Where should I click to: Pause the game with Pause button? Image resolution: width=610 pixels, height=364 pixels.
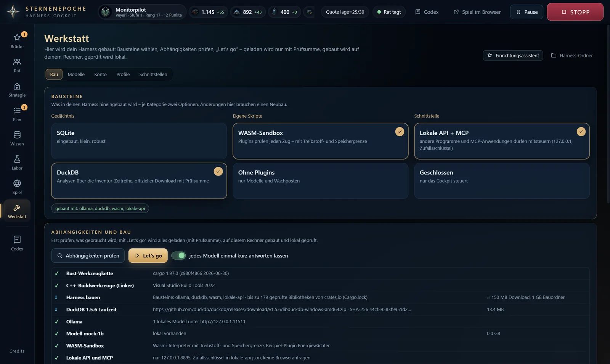click(527, 12)
